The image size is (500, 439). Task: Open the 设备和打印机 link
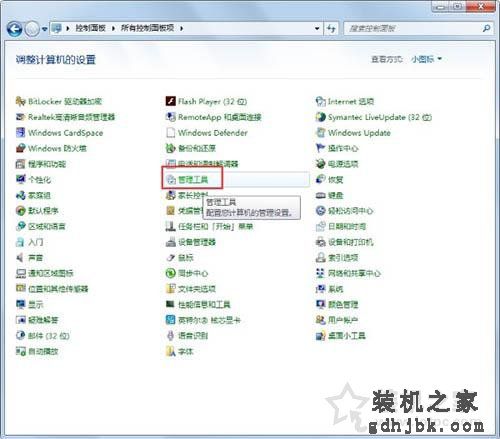point(350,242)
